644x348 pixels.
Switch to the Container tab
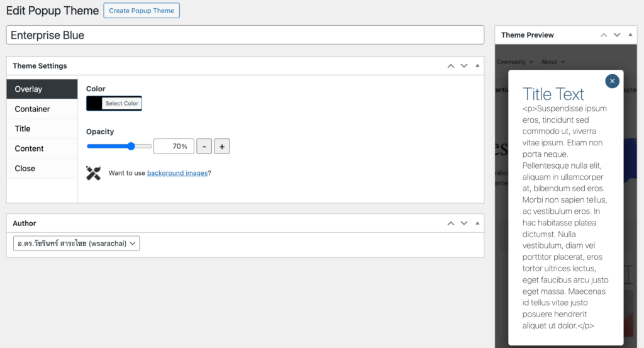click(x=33, y=109)
